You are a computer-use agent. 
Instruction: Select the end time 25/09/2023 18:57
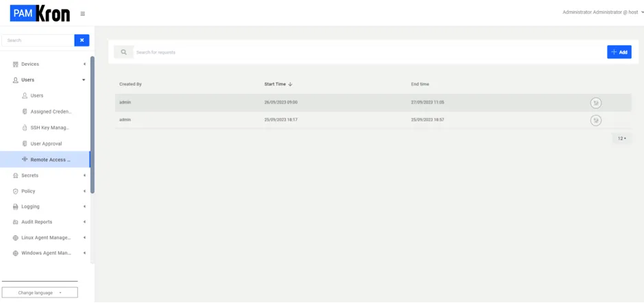pyautogui.click(x=428, y=120)
